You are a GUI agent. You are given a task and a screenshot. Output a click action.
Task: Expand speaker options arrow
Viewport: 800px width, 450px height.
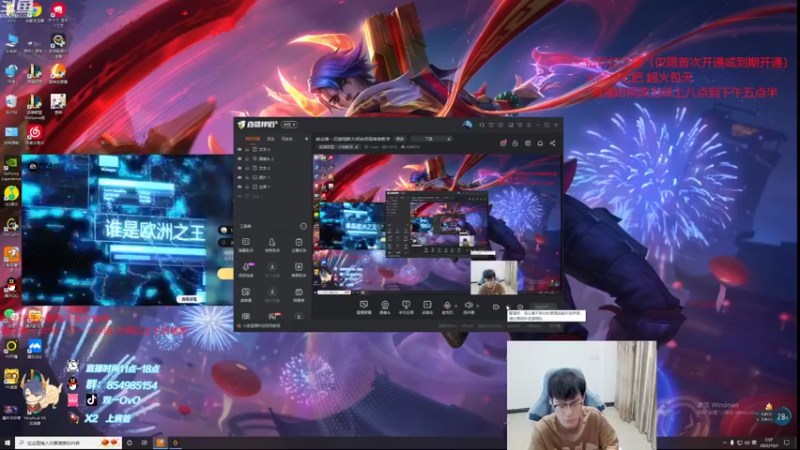(478, 306)
